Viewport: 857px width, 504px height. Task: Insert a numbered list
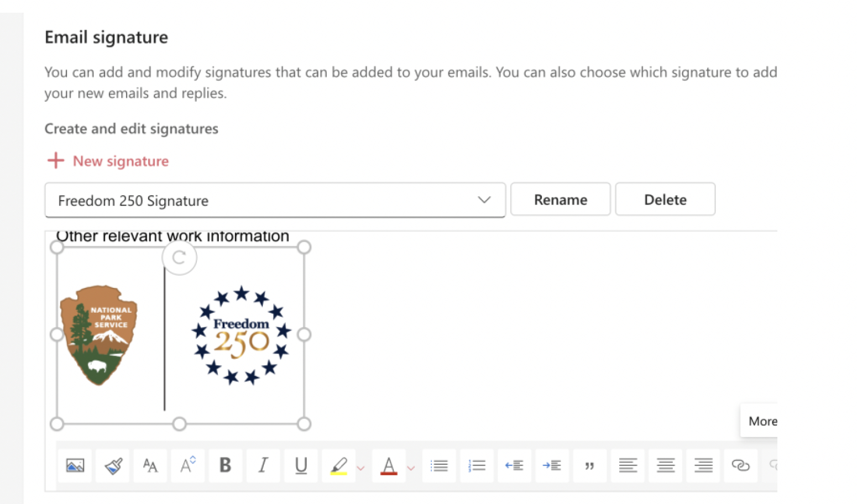coord(477,466)
